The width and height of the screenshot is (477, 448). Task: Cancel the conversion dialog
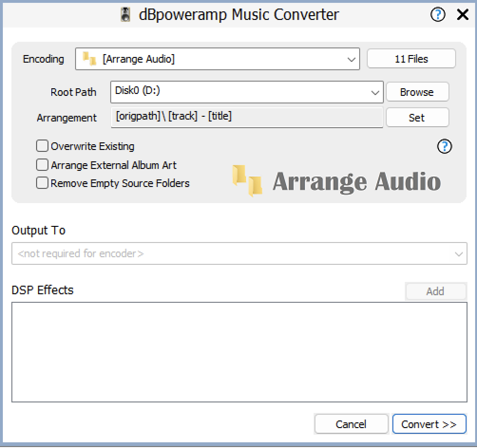click(x=351, y=424)
